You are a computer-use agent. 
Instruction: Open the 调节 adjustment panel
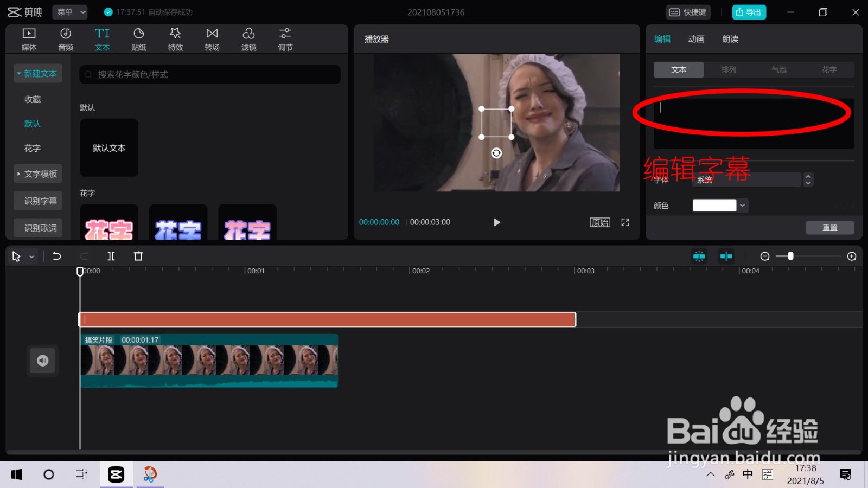pyautogui.click(x=285, y=40)
